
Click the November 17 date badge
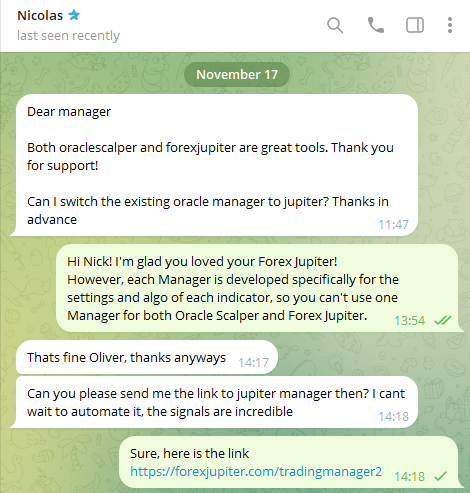(x=237, y=74)
